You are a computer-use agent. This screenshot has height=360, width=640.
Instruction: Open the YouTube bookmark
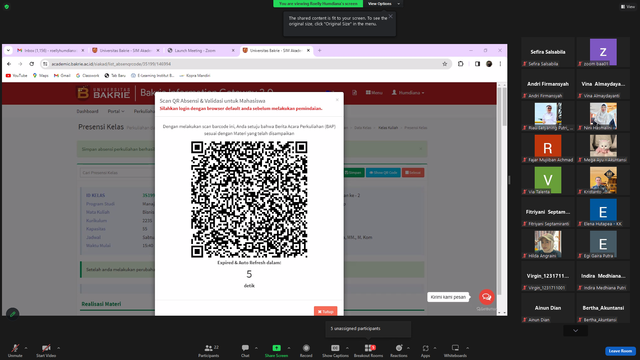tap(16, 76)
